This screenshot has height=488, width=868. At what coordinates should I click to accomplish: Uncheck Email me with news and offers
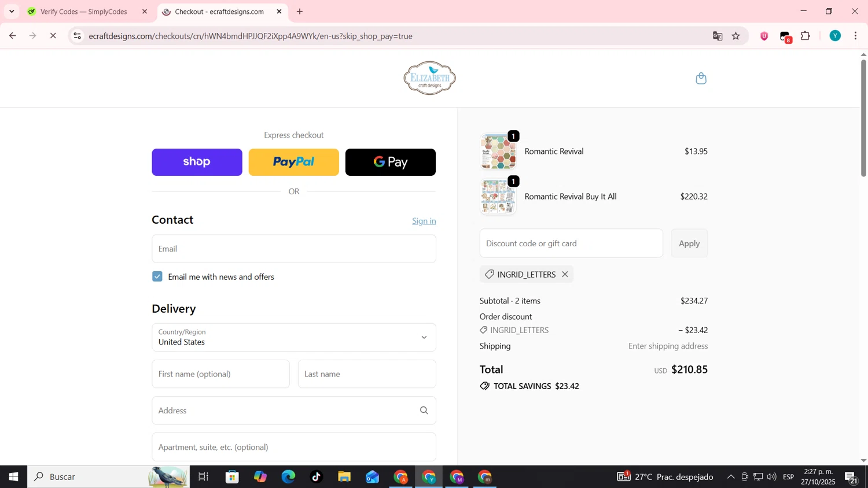(157, 276)
